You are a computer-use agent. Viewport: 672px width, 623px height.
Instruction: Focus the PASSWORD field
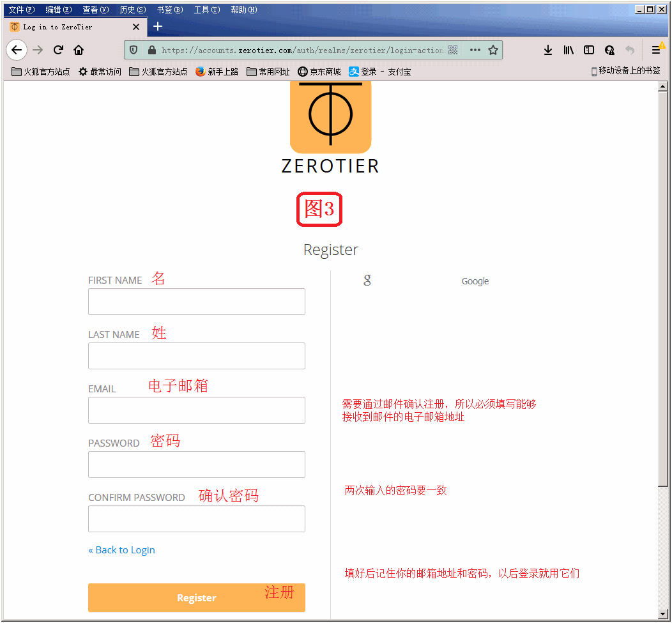tap(197, 465)
